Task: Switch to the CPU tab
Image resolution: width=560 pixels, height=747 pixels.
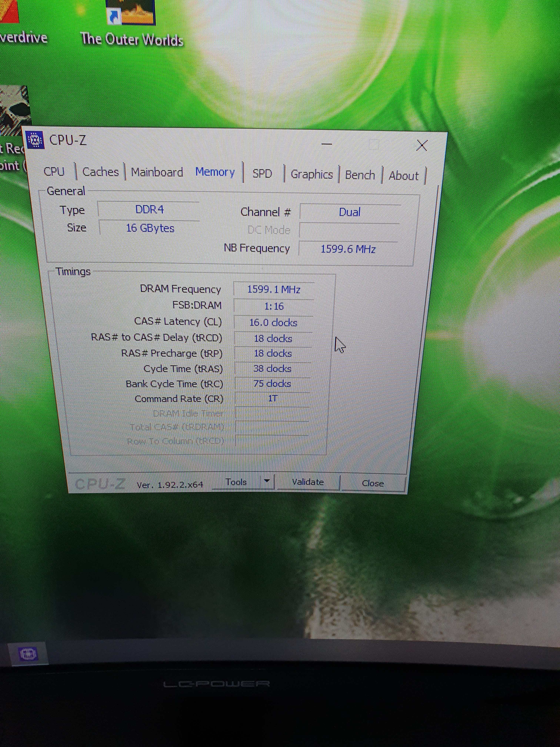Action: coord(54,172)
